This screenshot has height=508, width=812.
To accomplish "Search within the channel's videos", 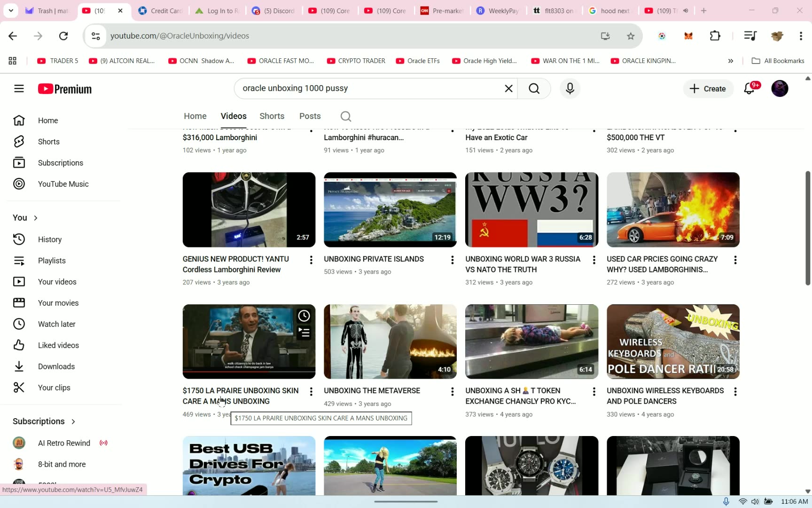I will (346, 116).
